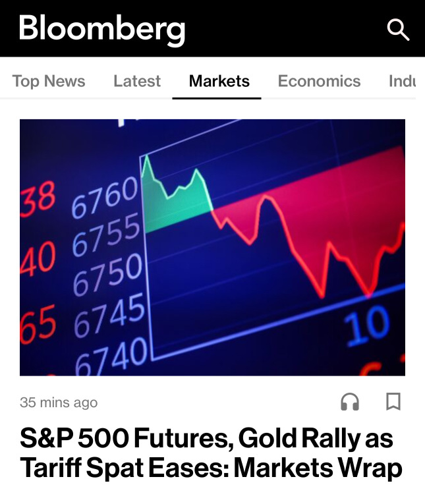Viewport: 425px width, 504px height.
Task: Click the blue number 10 in the chart image
Action: click(x=366, y=326)
